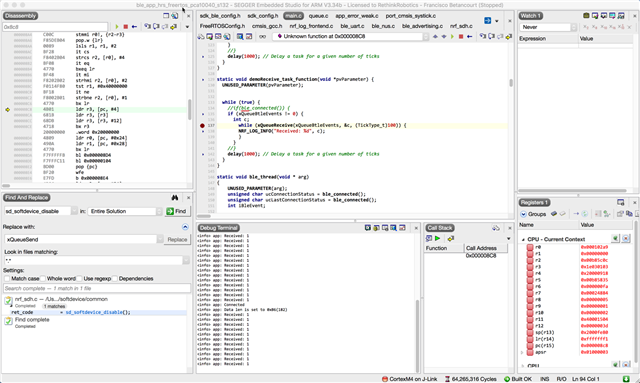Open search term dropdown for sd_softdevice_disable

[74, 211]
